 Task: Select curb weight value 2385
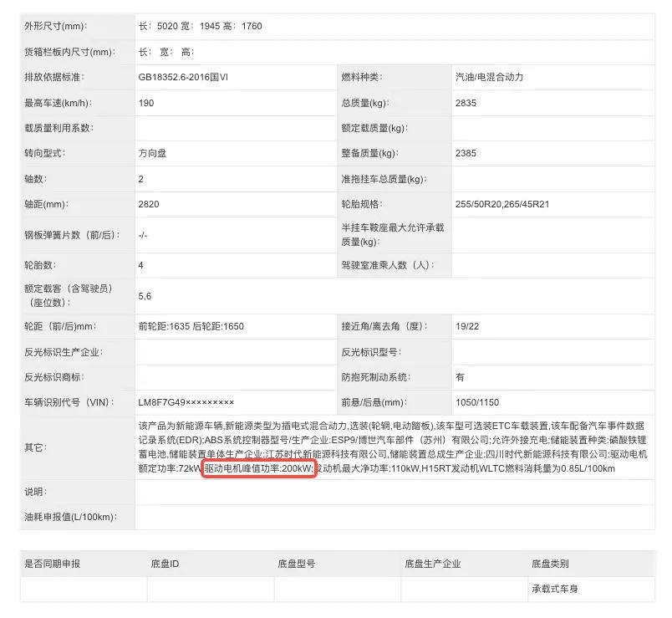[466, 154]
